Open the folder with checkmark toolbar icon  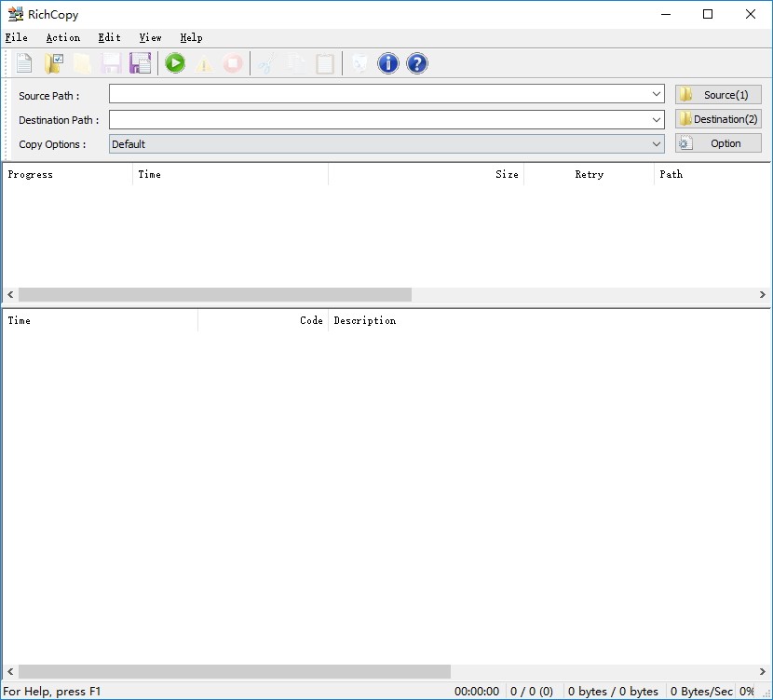coord(54,63)
